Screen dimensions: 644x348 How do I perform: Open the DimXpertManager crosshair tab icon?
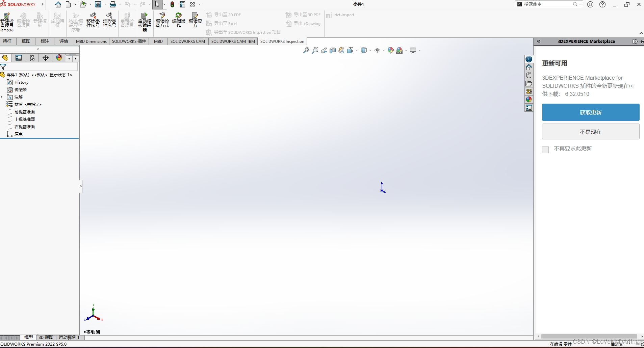click(x=46, y=58)
